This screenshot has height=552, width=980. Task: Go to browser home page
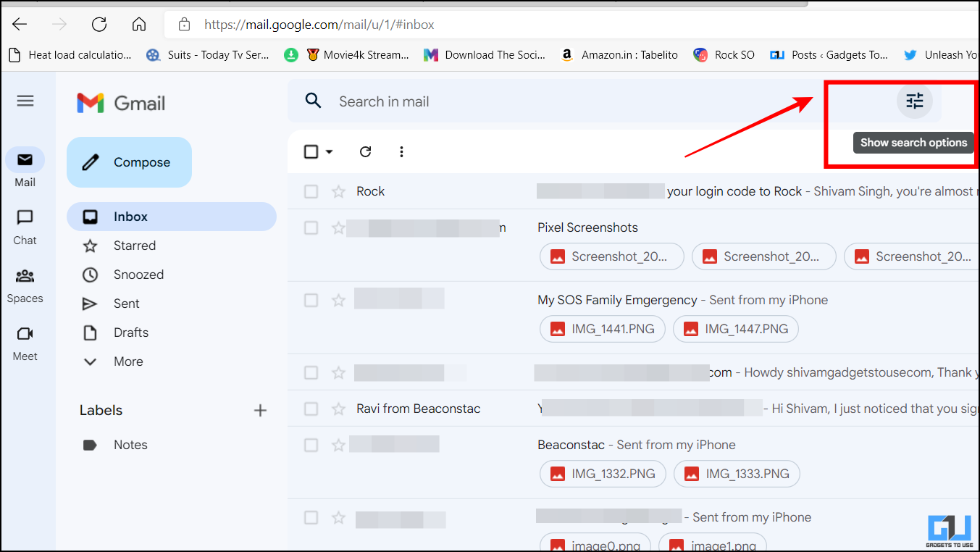(x=139, y=24)
